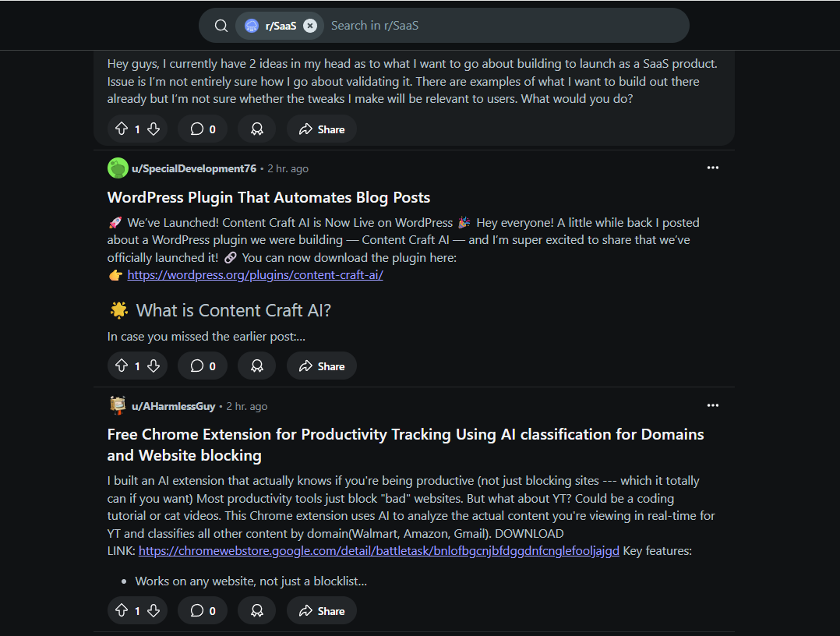
Task: Follow the wordpress.org content-craft-ai link
Action: [x=255, y=275]
